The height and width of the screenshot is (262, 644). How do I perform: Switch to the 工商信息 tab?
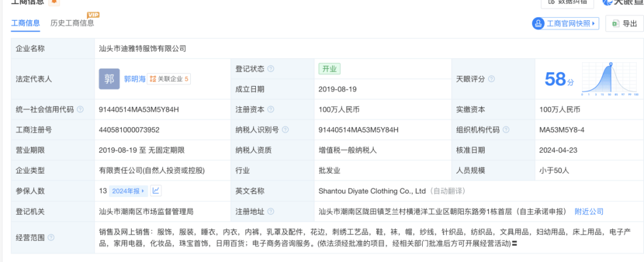click(25, 23)
